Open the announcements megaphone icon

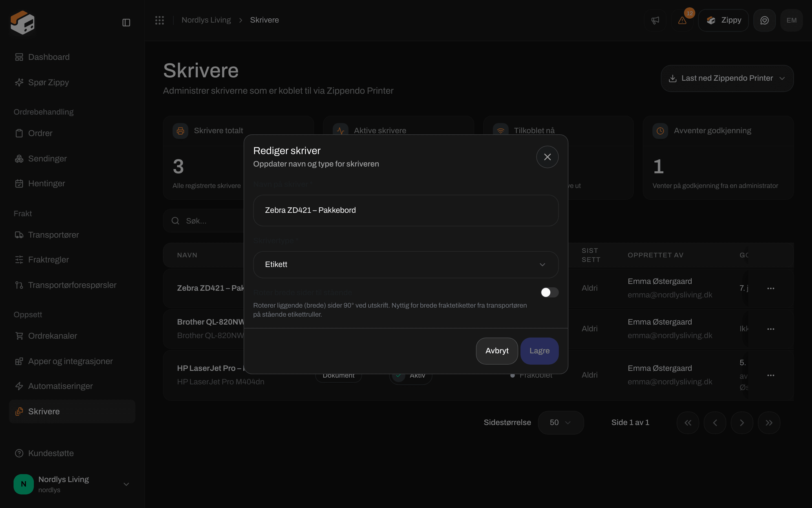(655, 20)
